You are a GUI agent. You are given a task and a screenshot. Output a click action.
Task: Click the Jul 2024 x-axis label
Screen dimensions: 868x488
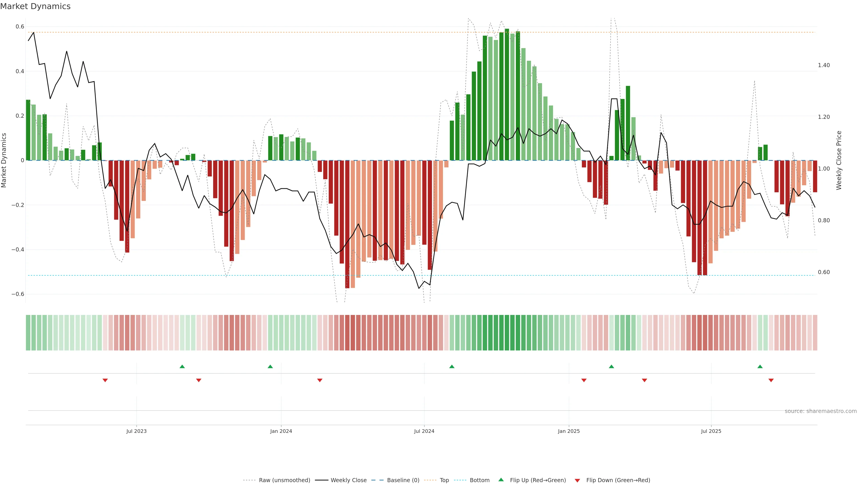(424, 431)
